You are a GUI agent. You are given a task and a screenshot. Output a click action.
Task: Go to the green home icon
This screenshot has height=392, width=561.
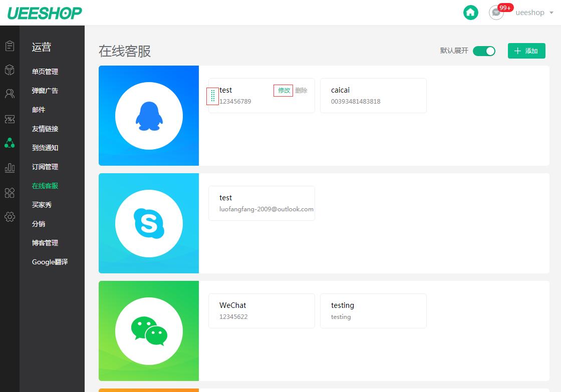[x=470, y=13]
